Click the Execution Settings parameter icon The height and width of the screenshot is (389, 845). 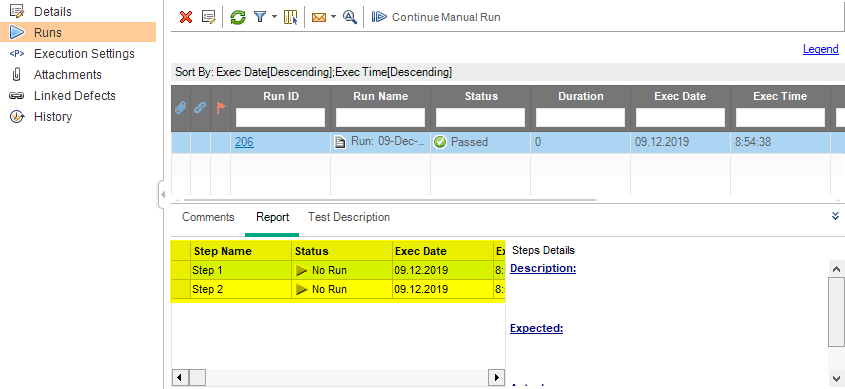[17, 53]
